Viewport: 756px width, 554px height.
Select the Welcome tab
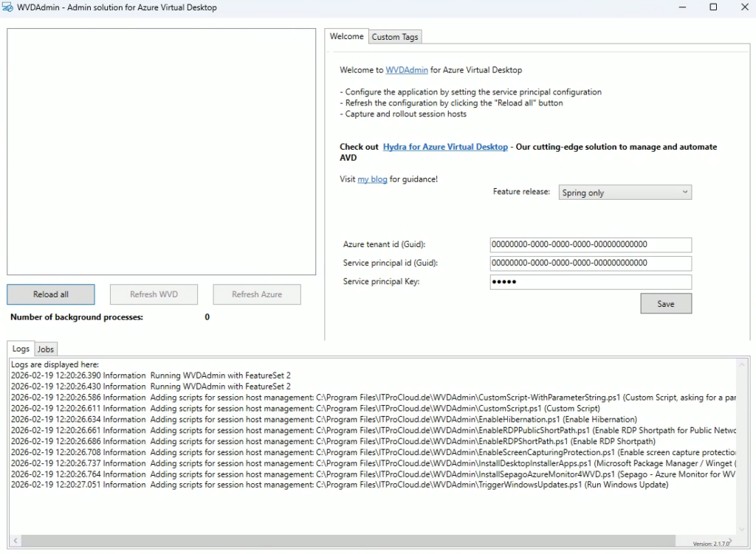[346, 36]
